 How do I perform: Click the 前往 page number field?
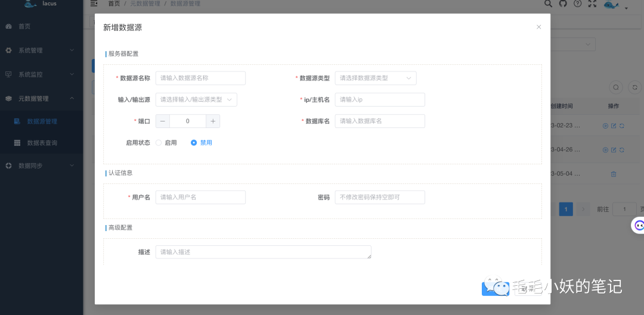click(x=624, y=209)
